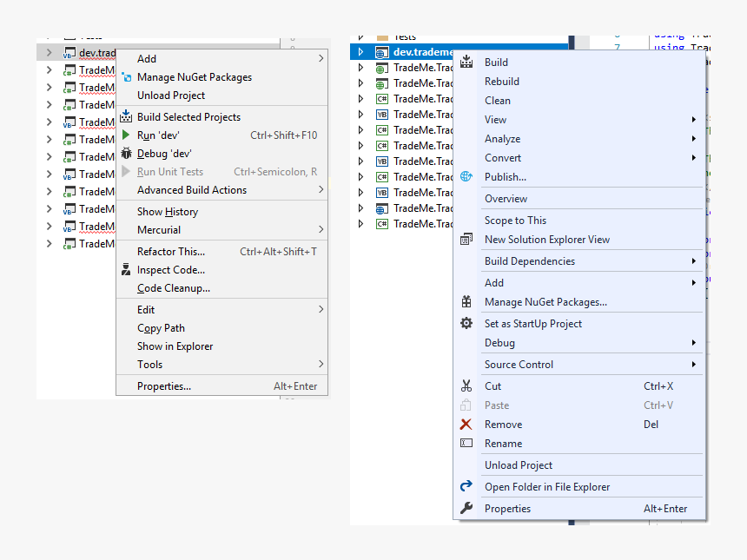The height and width of the screenshot is (560, 747).
Task: Choose Clean in right menu
Action: (x=579, y=101)
